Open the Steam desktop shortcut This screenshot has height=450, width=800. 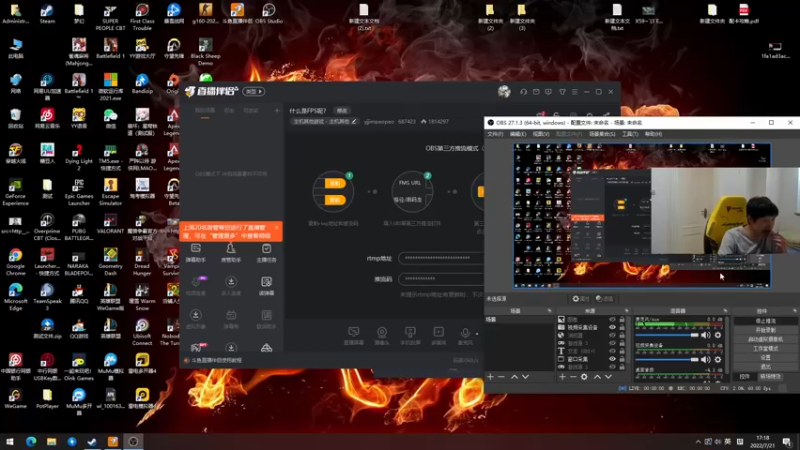(x=47, y=14)
